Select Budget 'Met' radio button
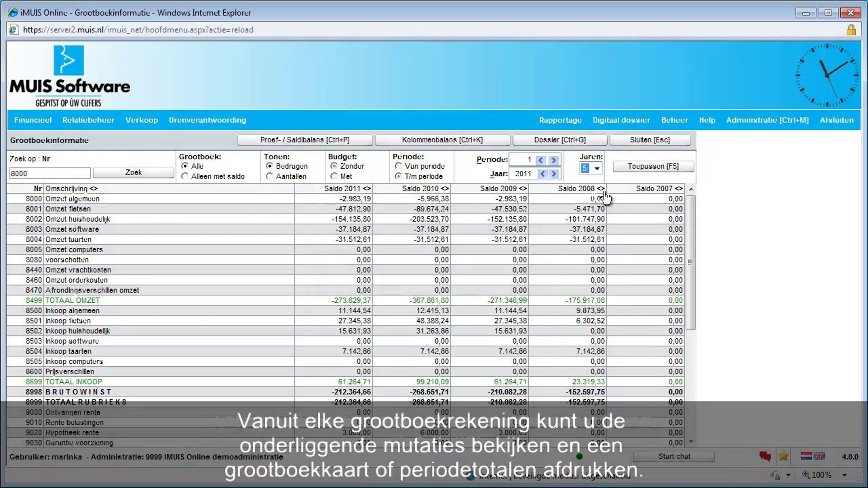 pos(334,176)
